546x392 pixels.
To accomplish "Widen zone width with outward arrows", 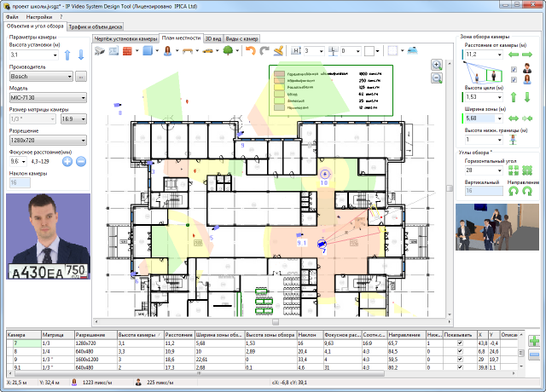I will [514, 118].
